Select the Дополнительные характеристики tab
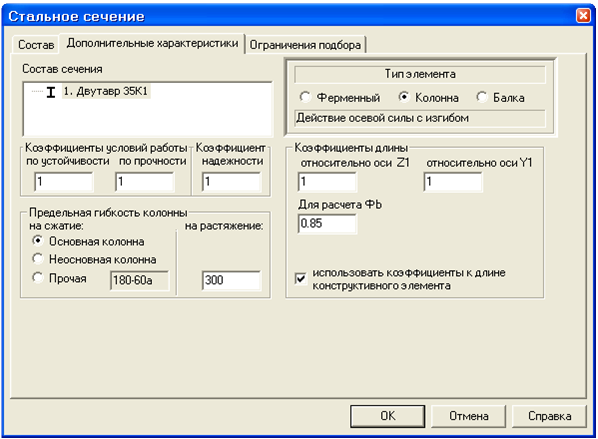Image resolution: width=598 pixels, height=439 pixels. point(152,43)
